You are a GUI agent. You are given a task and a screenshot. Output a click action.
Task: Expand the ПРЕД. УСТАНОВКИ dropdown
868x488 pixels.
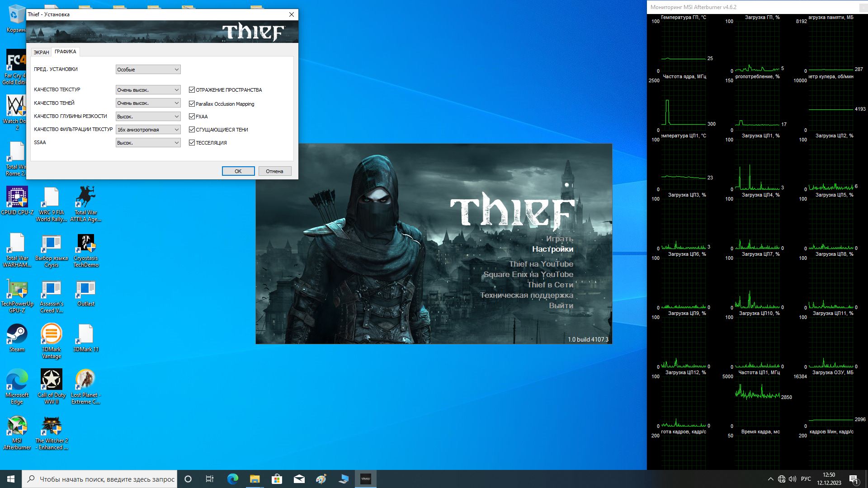coord(148,70)
